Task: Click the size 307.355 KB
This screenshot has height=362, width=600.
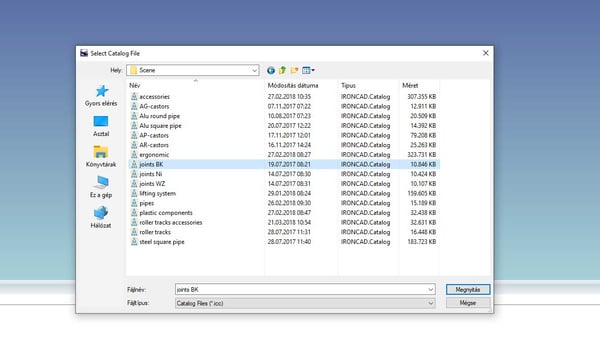Action: click(x=422, y=97)
